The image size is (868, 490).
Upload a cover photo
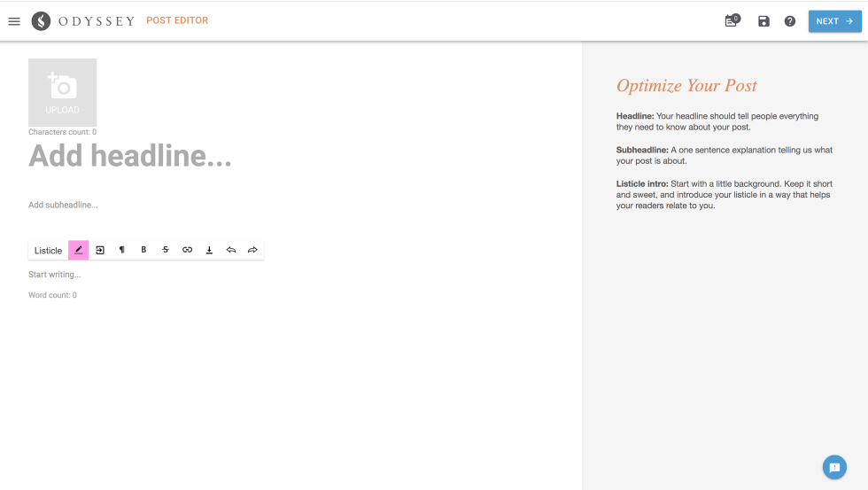(x=63, y=92)
